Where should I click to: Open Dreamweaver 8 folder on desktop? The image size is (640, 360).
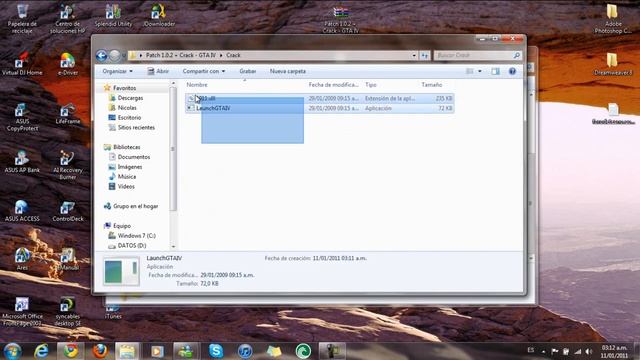(x=613, y=64)
